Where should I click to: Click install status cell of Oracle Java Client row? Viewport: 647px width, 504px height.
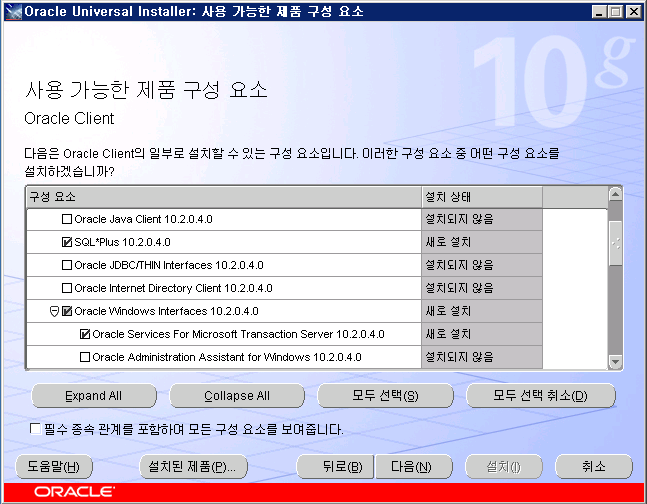pyautogui.click(x=482, y=219)
